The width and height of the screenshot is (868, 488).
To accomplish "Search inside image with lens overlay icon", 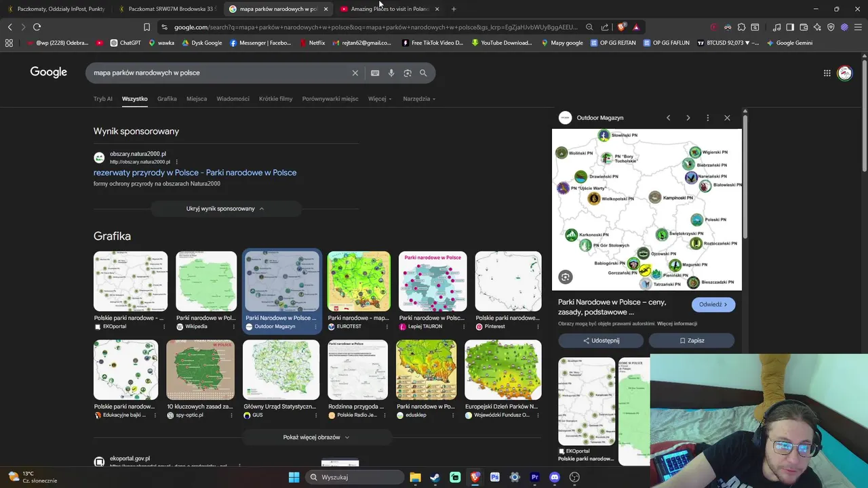I will click(566, 277).
